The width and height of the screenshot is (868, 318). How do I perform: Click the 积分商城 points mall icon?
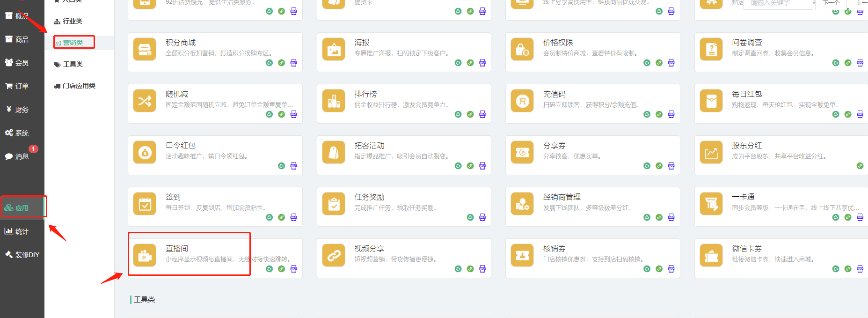pyautogui.click(x=145, y=50)
